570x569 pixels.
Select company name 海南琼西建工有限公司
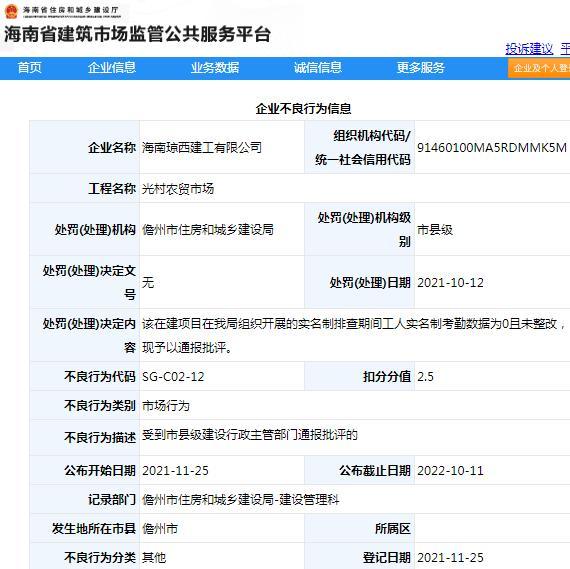[x=202, y=148]
